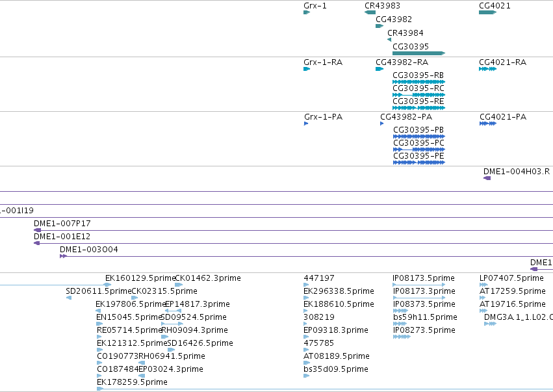Select the CG30395-RC transcript
Image resolution: width=553 pixels, height=392 pixels.
(x=419, y=95)
